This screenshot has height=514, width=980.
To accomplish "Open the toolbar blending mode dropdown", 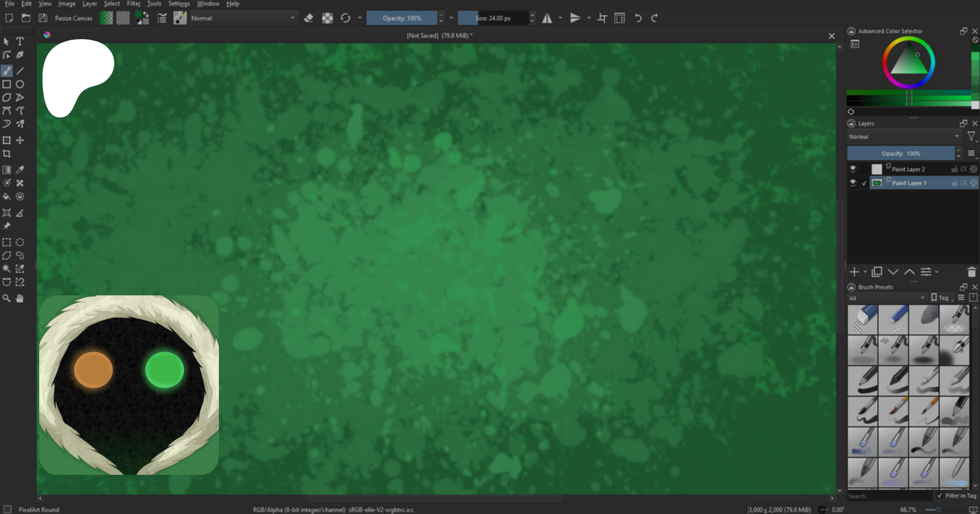I will 243,18.
